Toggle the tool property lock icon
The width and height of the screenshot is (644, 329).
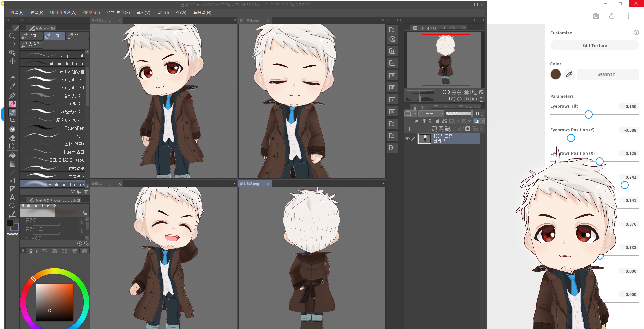[x=85, y=213]
